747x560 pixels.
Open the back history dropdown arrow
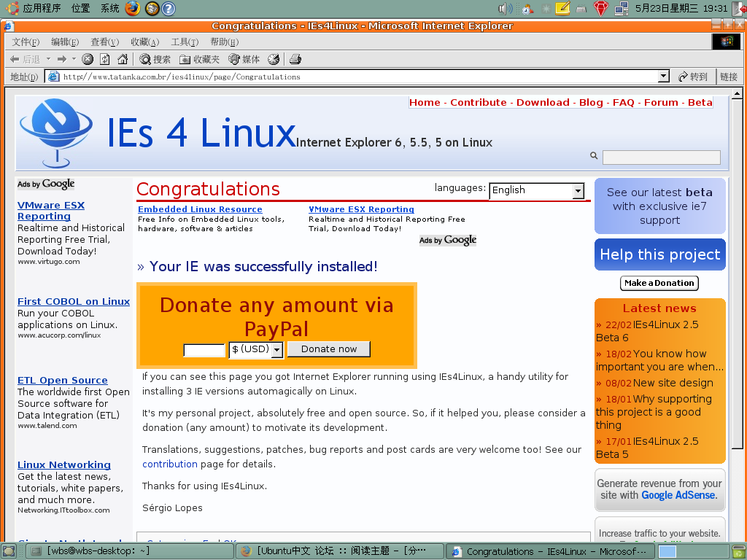tap(48, 59)
